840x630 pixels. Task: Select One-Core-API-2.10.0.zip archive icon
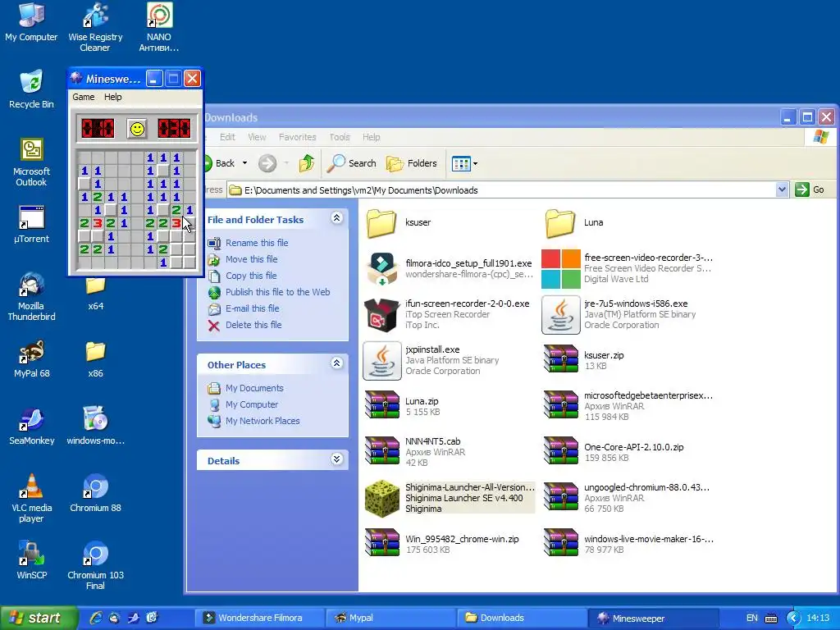point(561,450)
